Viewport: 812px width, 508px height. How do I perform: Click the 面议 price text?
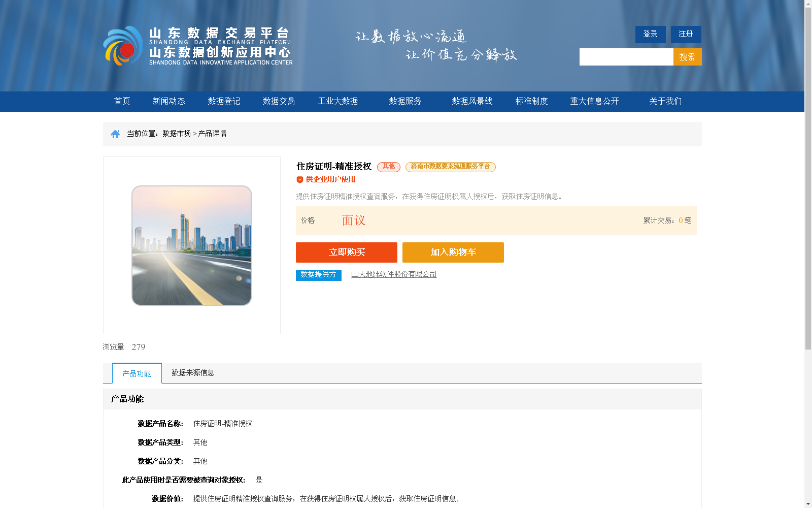(354, 220)
